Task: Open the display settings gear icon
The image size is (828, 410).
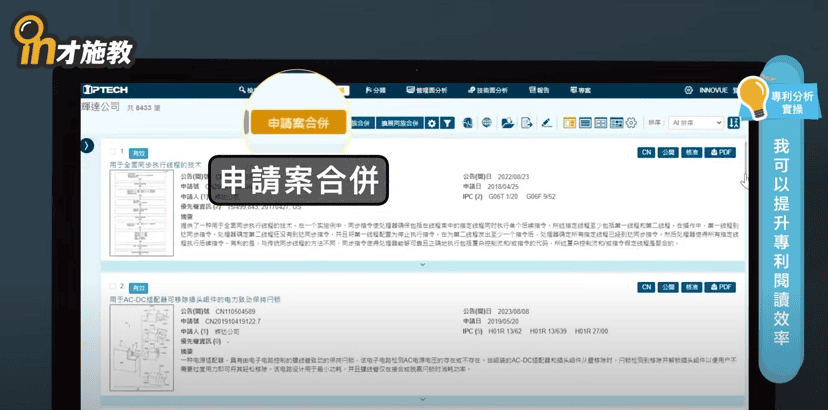Action: (631, 123)
